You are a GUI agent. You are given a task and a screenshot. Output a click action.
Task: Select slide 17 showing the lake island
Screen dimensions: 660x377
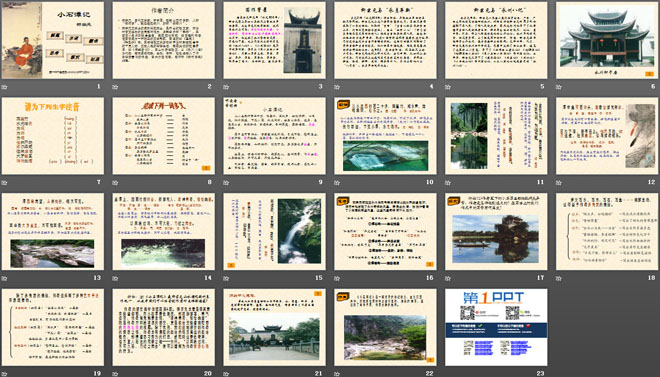click(496, 231)
